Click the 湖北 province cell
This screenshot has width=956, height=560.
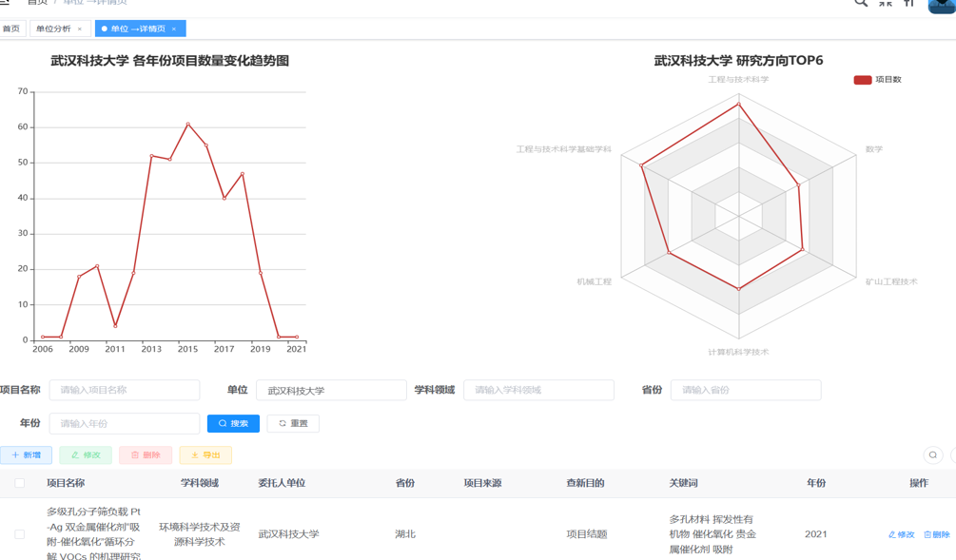[405, 534]
